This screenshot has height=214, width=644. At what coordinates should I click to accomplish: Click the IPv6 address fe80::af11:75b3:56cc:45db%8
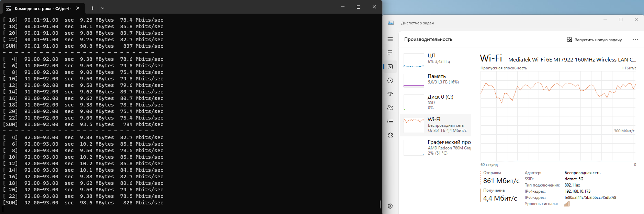pos(590,198)
